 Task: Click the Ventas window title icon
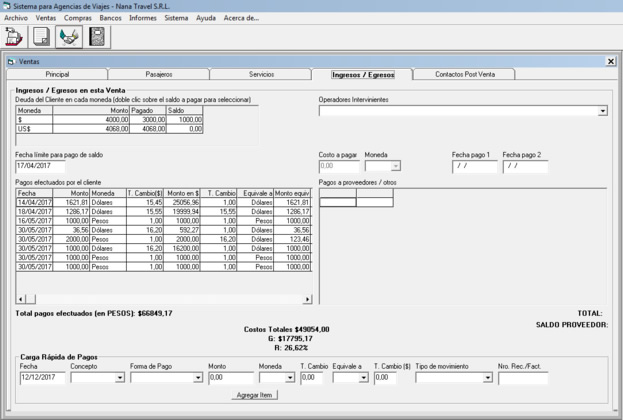11,62
